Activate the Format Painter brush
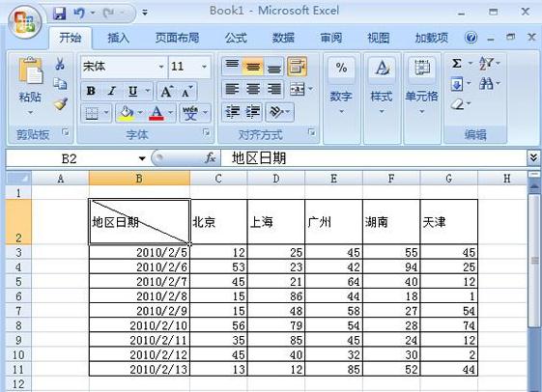Viewport: 542px width, 392px height. click(61, 103)
